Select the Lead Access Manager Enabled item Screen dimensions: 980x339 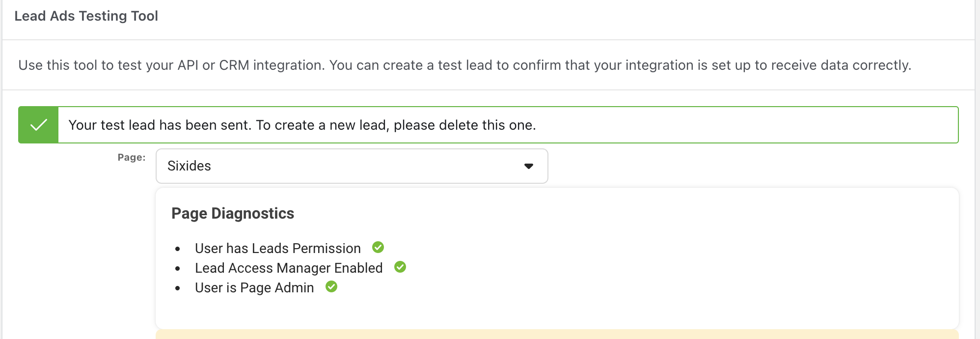click(x=289, y=268)
